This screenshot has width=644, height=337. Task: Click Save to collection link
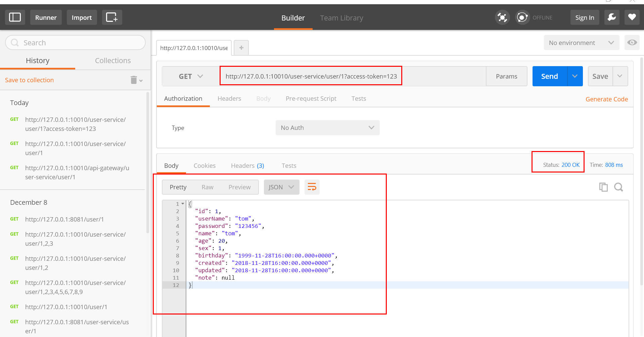pyautogui.click(x=29, y=80)
